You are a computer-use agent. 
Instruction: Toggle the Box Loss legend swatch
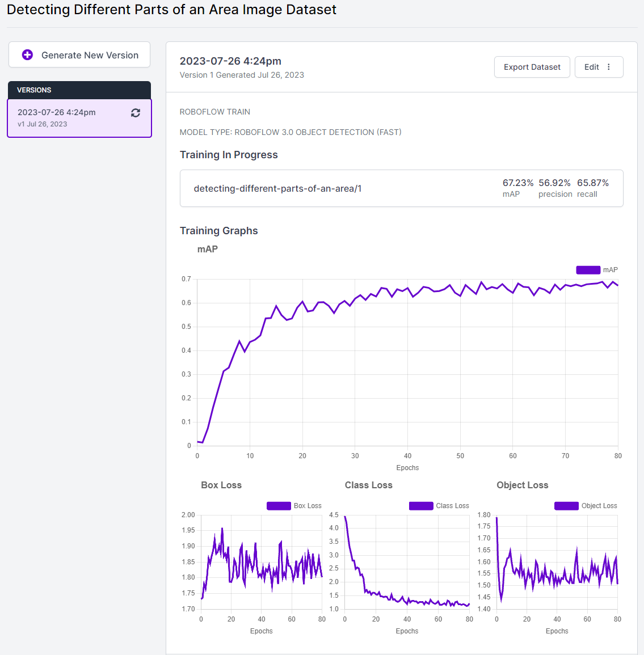279,506
